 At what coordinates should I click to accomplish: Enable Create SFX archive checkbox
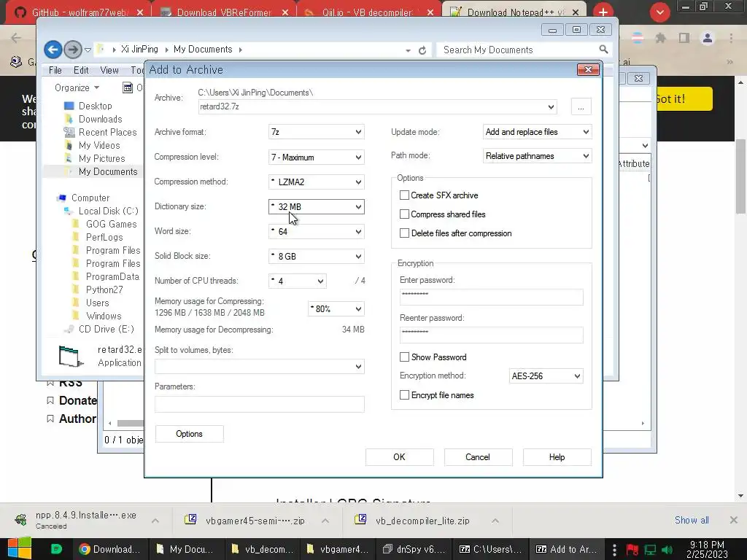(404, 195)
